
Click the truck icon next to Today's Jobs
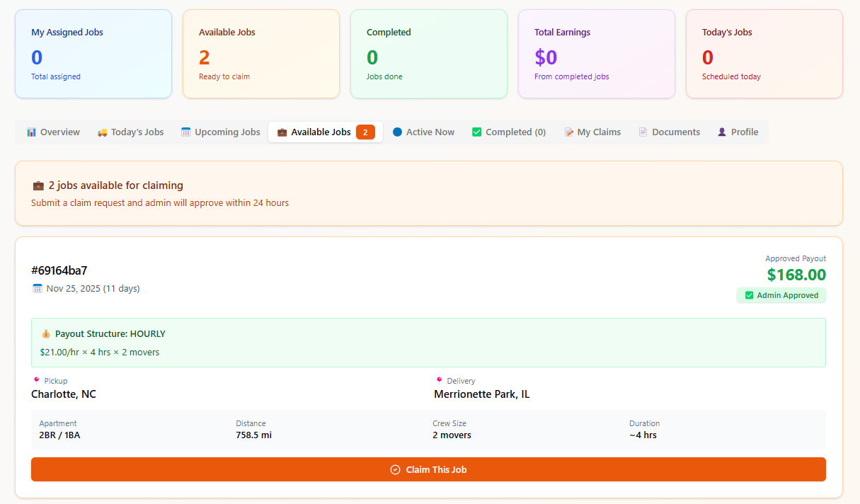[103, 132]
